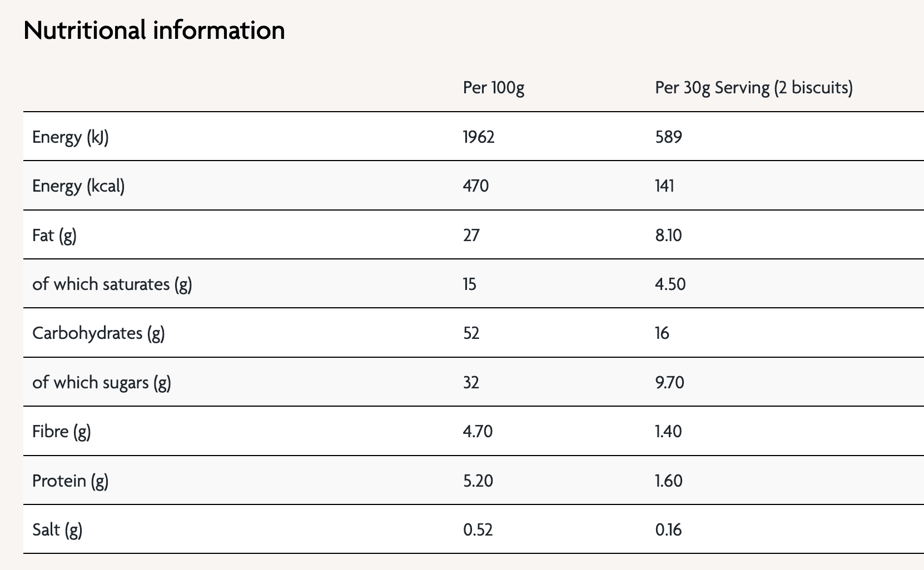924x570 pixels.
Task: Click the 1962 energy kJ value
Action: coord(479,137)
